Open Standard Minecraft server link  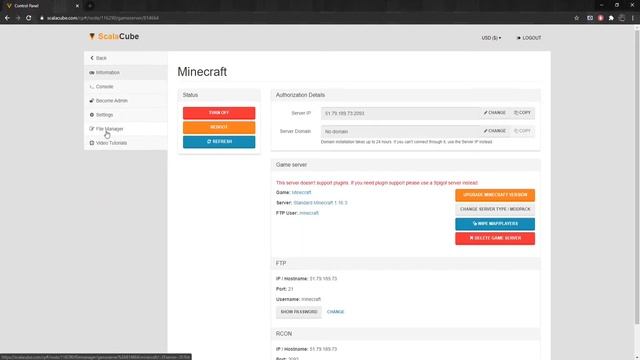(x=320, y=202)
